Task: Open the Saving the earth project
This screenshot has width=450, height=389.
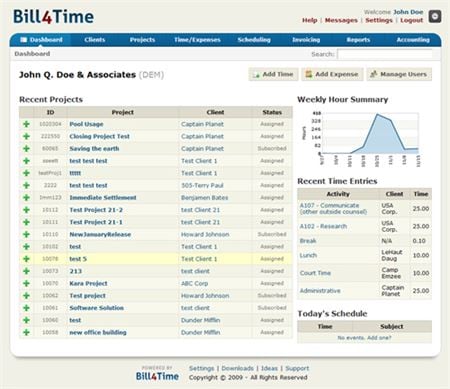Action: click(x=94, y=149)
